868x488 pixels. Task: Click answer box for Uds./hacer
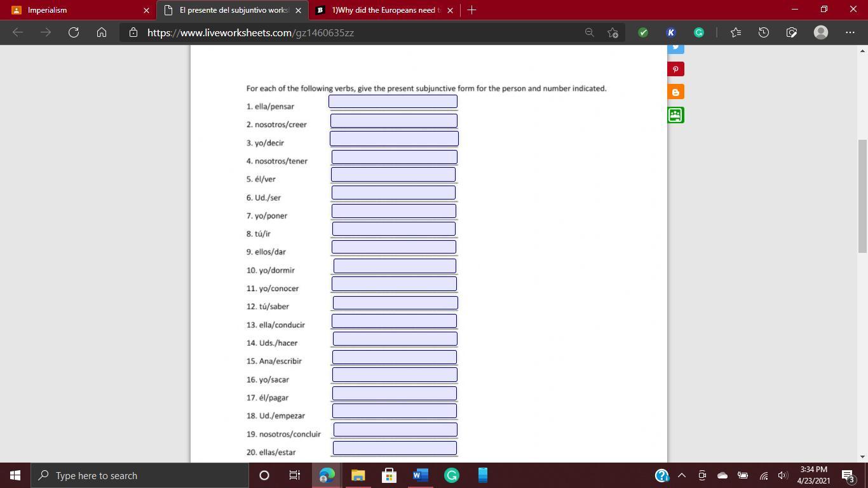point(395,339)
